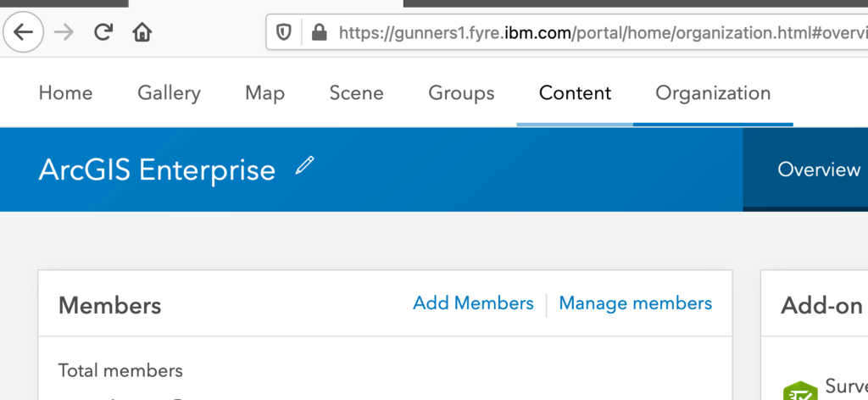Viewport: 868px width, 400px height.
Task: Open the Gallery navigation item
Action: 169,93
